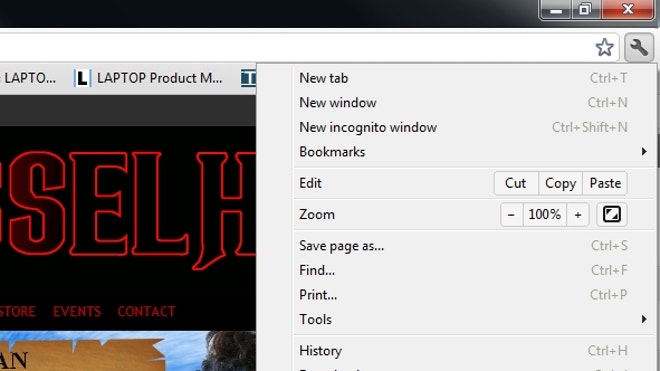Image resolution: width=660 pixels, height=371 pixels.
Task: Open the LAPTOP Product M... bookmark
Action: coord(149,78)
